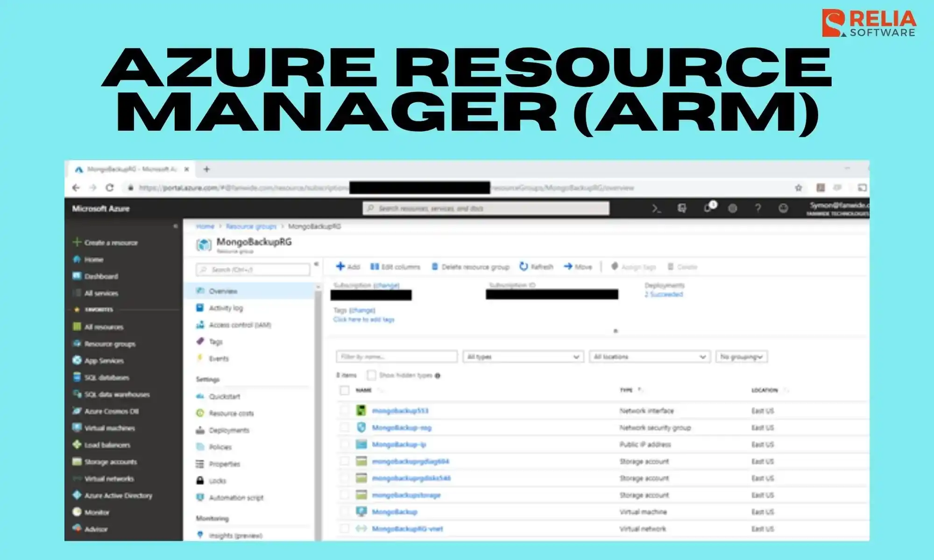Open a new browser tab

(206, 169)
